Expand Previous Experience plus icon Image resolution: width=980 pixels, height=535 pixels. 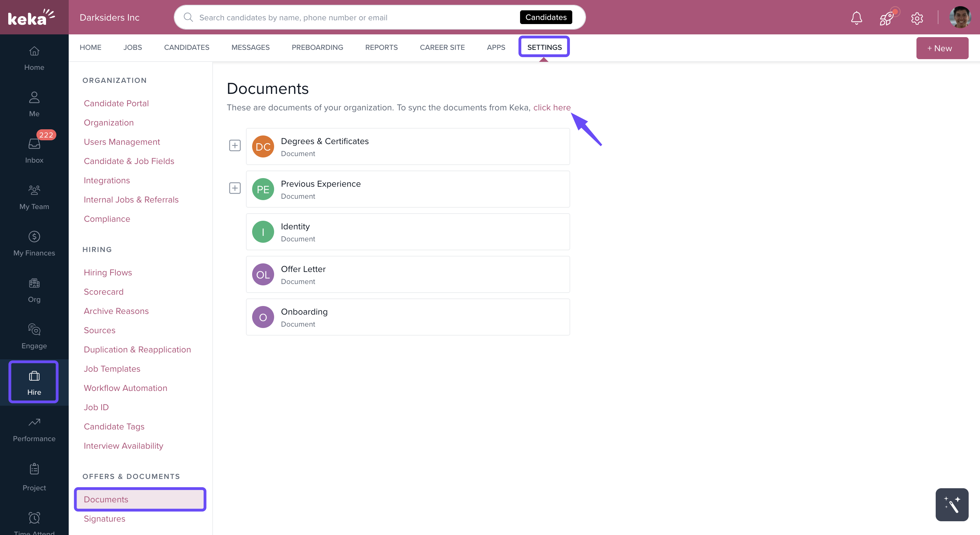[235, 188]
